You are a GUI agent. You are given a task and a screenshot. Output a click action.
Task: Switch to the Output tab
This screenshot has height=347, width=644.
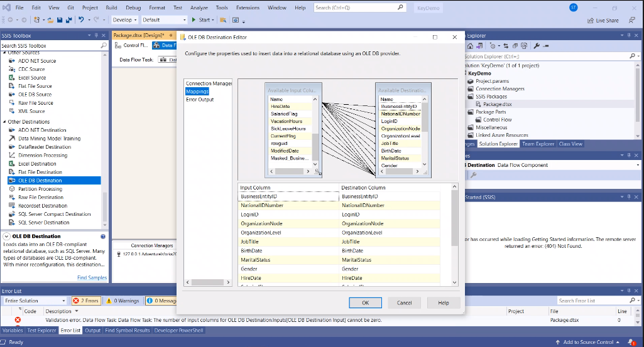click(x=92, y=331)
